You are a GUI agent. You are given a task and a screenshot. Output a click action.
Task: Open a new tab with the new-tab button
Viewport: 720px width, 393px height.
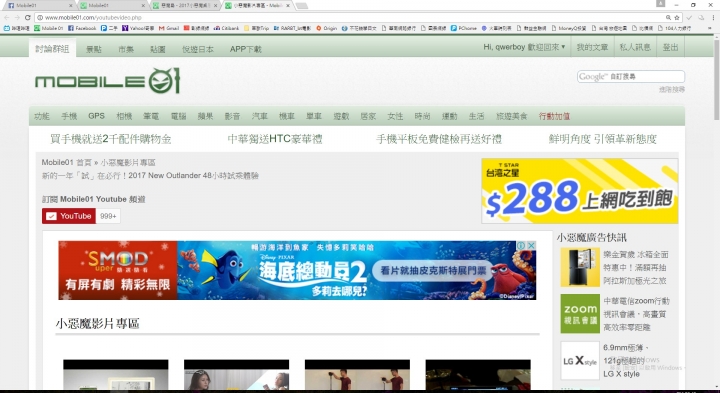[301, 6]
